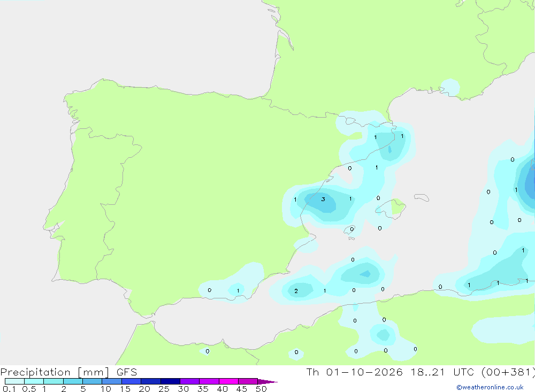Select the medium blue 5 legend swatch
This screenshot has height=392, width=535.
[x=92, y=381]
